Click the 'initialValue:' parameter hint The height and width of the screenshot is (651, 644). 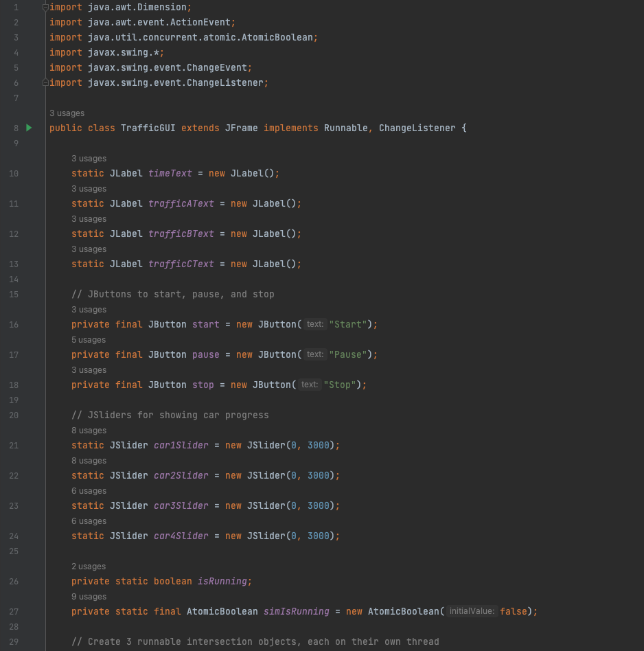coord(472,611)
